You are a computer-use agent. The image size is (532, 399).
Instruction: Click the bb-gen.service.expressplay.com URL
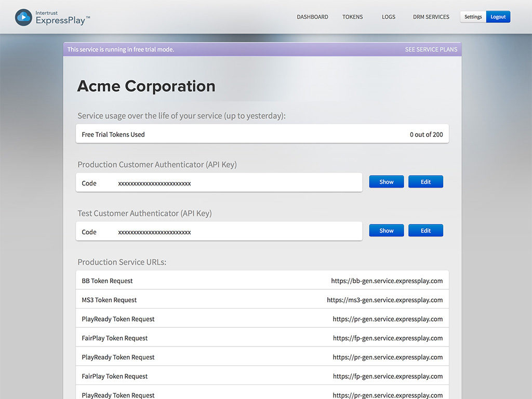click(387, 281)
